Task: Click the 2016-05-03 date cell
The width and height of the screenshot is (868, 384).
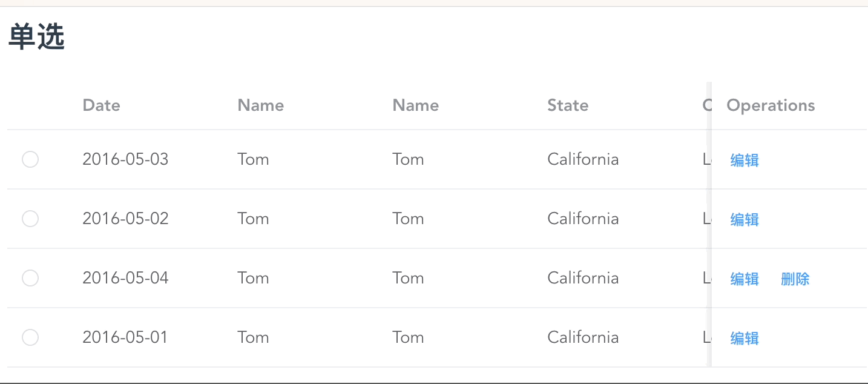Action: pyautogui.click(x=125, y=159)
